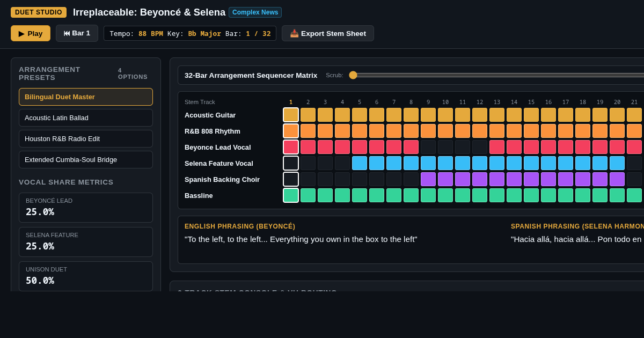644x338 pixels.
Task: Select the R&B 808 Rhythm track label
Action: [x=213, y=131]
